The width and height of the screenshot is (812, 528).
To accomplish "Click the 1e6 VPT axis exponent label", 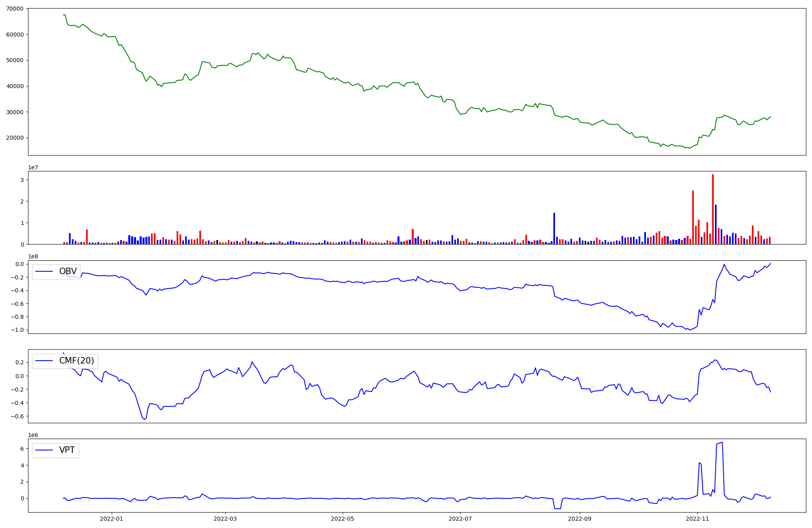I will click(33, 435).
